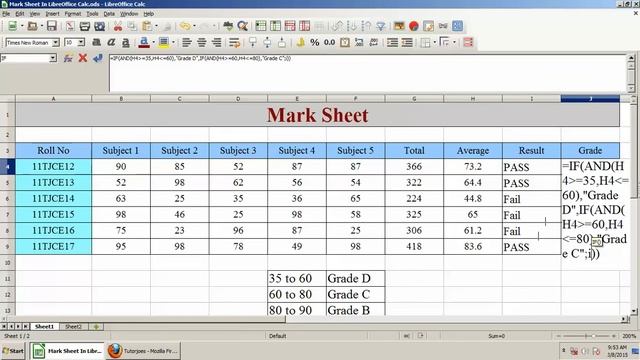Format as number 0.0 icon
The image size is (640, 360).
click(x=329, y=42)
